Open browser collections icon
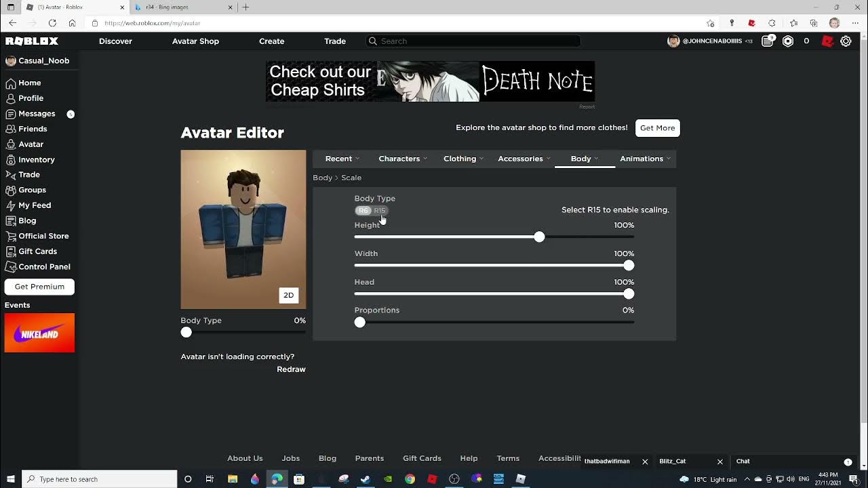 tap(814, 23)
